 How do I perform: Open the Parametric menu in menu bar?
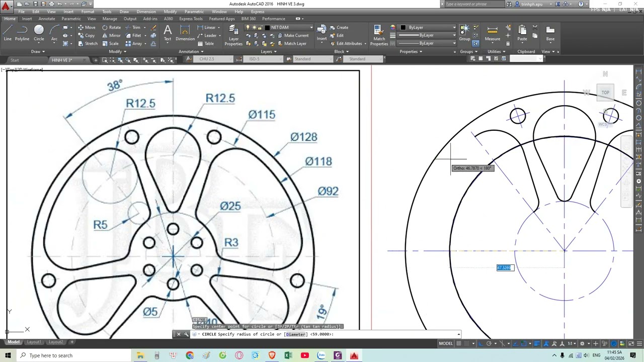pos(194,12)
